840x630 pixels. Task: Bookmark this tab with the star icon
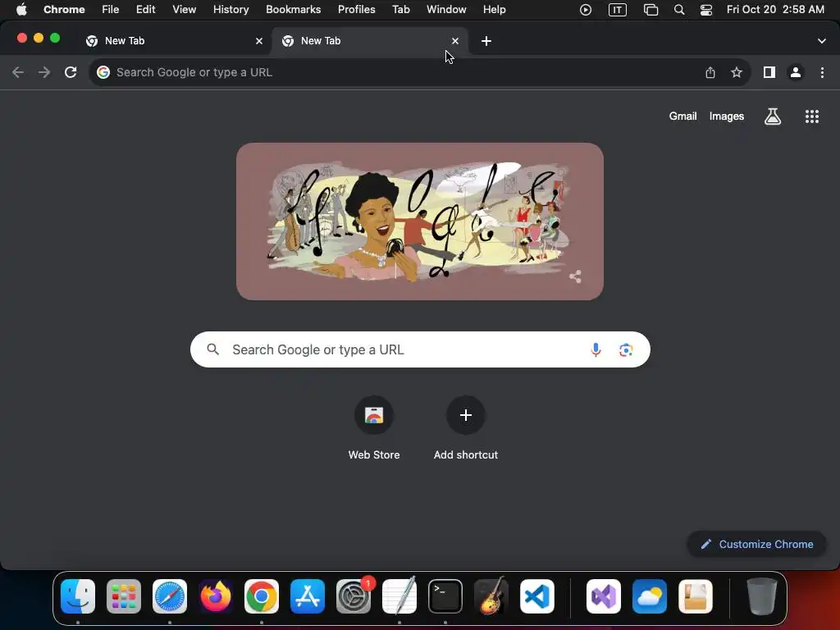737,72
